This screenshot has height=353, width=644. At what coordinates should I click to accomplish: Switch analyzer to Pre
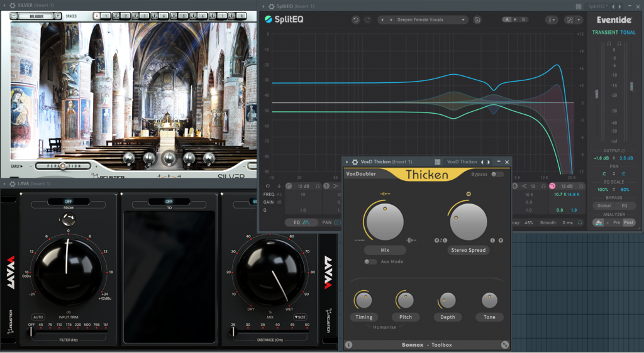pos(617,222)
